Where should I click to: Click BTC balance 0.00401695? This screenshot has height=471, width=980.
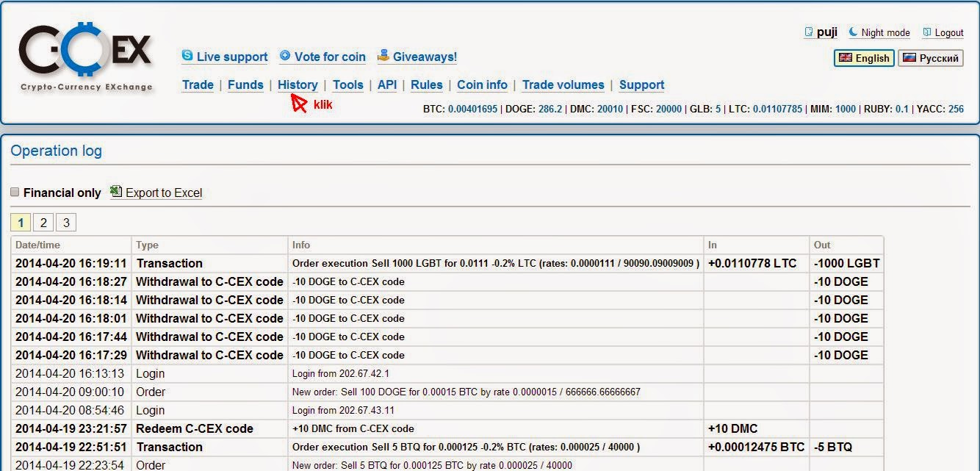(472, 109)
